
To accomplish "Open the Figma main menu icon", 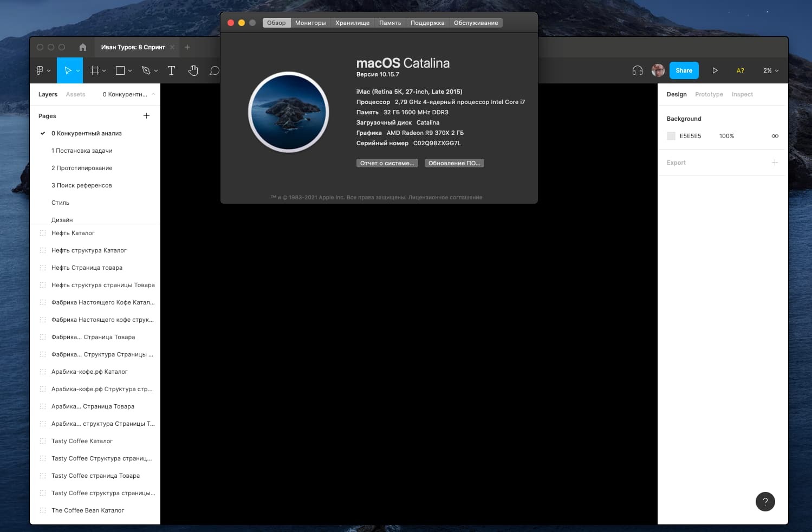I will tap(40, 70).
